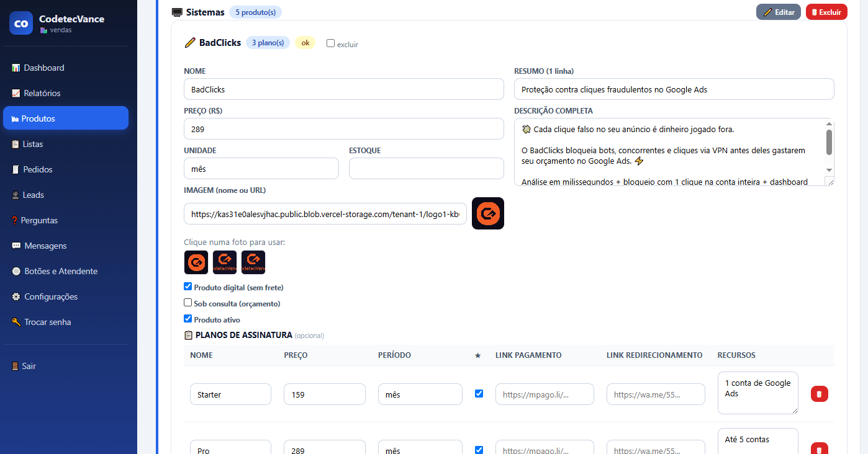
Task: Click the IMAGEM URL input field
Action: tap(325, 214)
